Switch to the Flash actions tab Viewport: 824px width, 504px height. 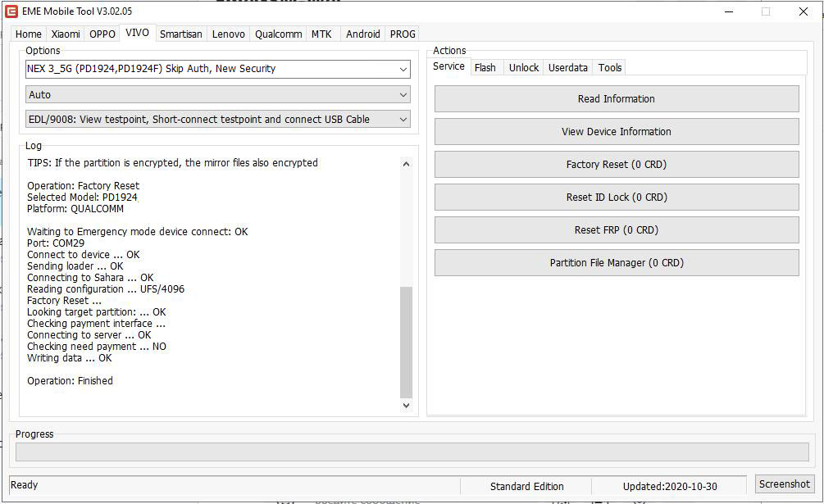(485, 68)
